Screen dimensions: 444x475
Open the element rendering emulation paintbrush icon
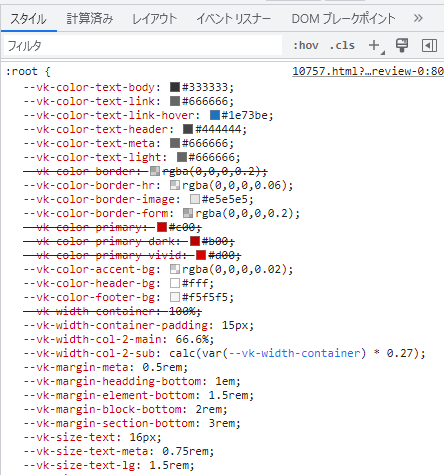(x=402, y=45)
